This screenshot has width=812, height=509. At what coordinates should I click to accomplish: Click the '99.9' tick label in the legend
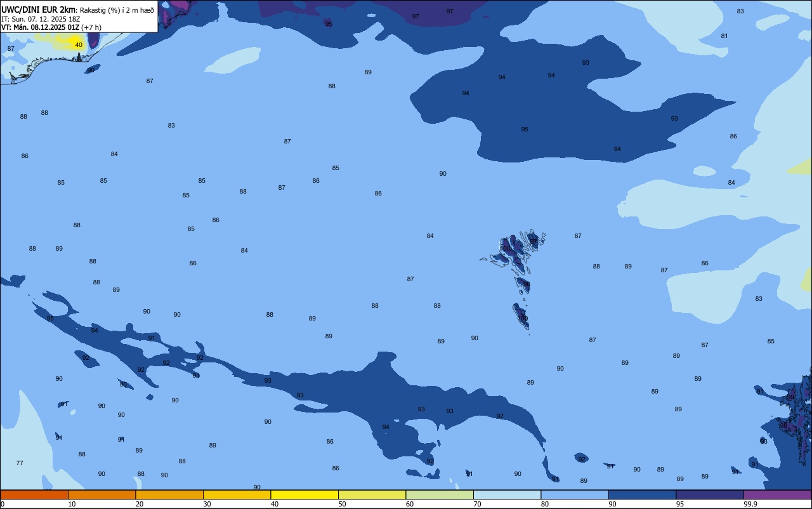click(x=750, y=504)
